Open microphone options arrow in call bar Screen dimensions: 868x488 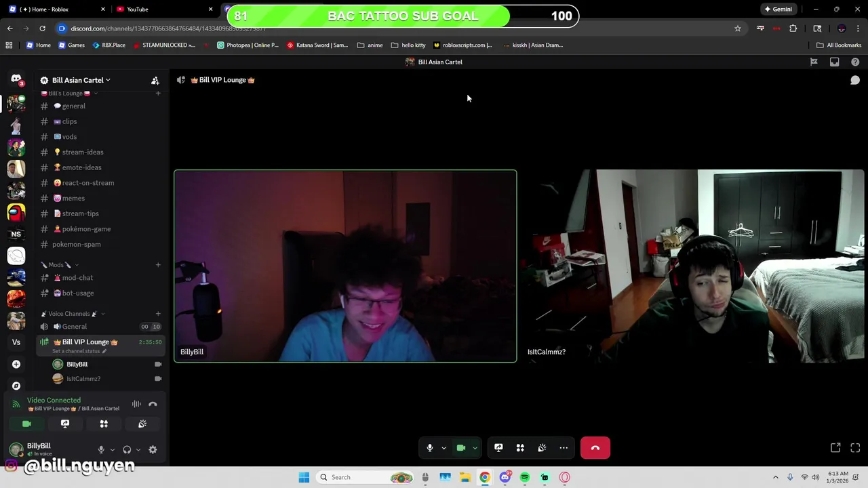443,448
